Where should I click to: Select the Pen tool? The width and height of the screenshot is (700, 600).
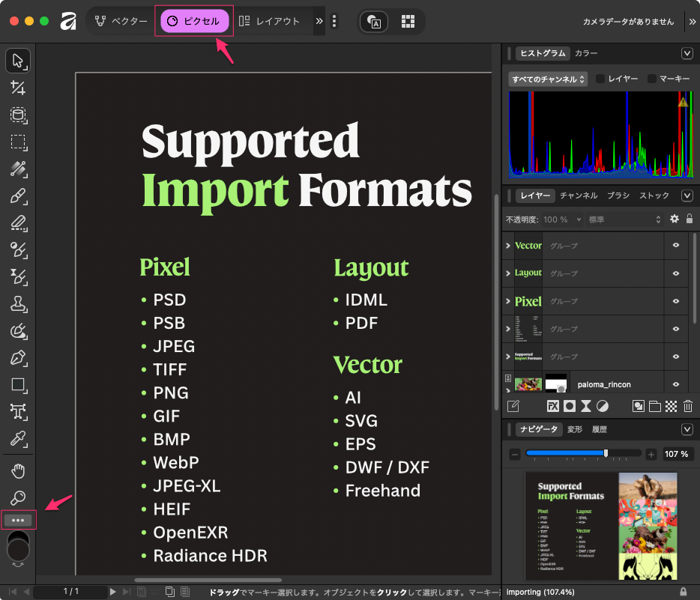click(18, 358)
